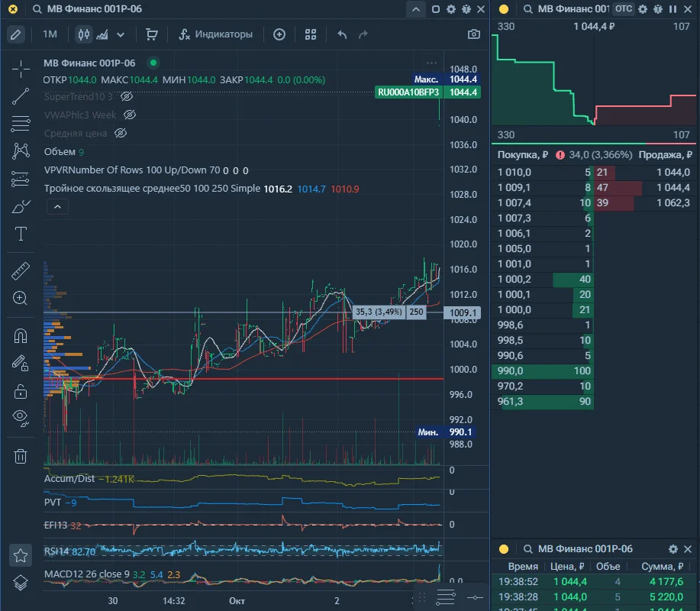Open the forecasting tools group
The image size is (700, 611).
click(21, 179)
